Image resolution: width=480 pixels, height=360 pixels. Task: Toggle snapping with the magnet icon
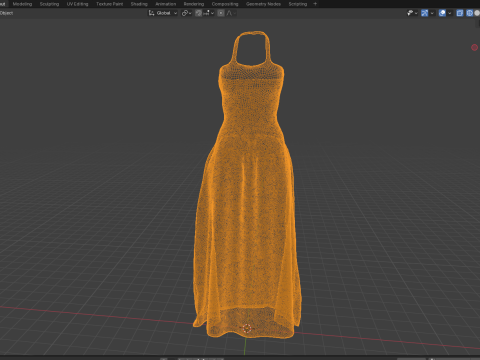click(x=198, y=13)
